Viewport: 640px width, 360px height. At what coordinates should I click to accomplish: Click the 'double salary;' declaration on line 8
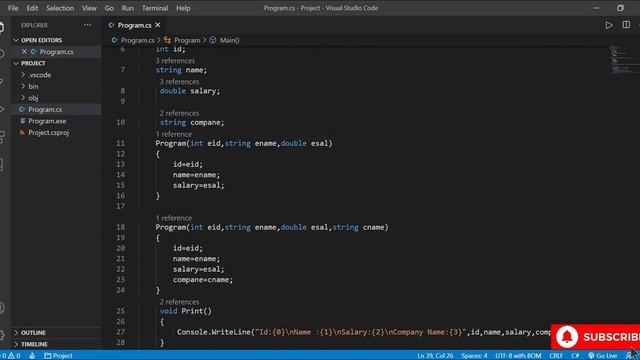coord(190,91)
